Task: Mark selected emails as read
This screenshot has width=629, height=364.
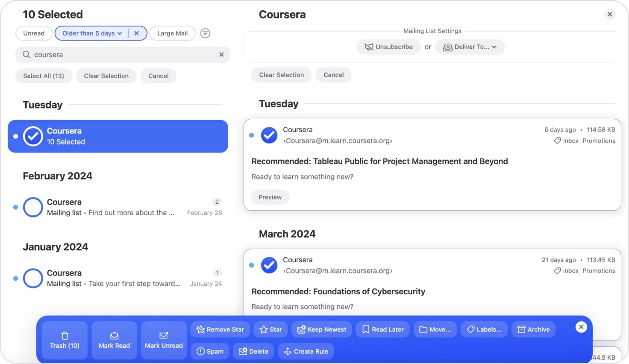Action: coord(114,340)
